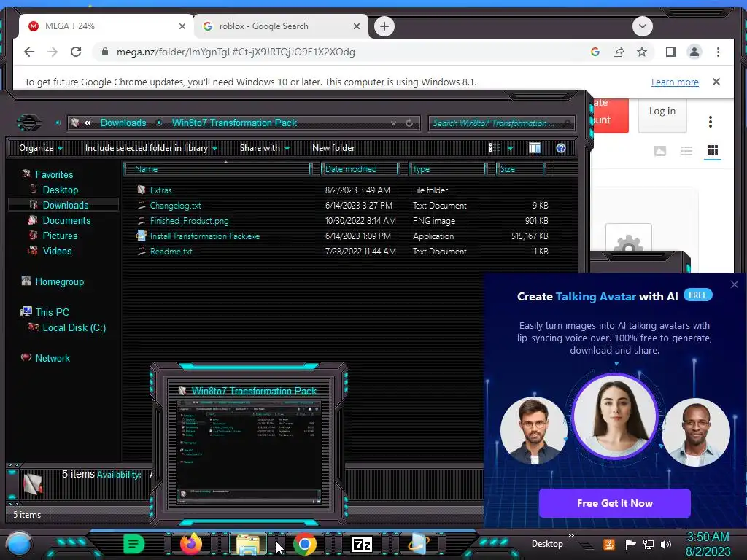Screen dimensions: 747x560
Task: Click Free Get It Now ad button
Action: 614,503
